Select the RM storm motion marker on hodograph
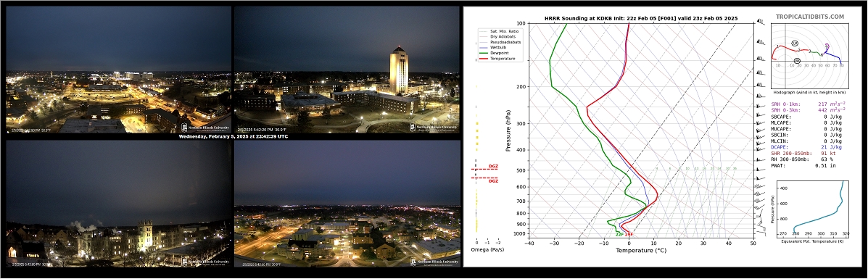Image resolution: width=868 pixels, height=279 pixels. (797, 61)
